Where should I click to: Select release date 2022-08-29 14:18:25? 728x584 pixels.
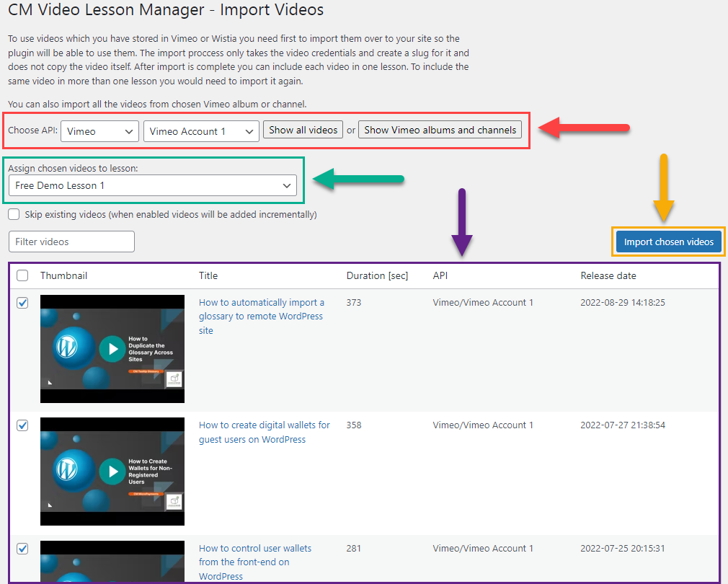(x=623, y=302)
